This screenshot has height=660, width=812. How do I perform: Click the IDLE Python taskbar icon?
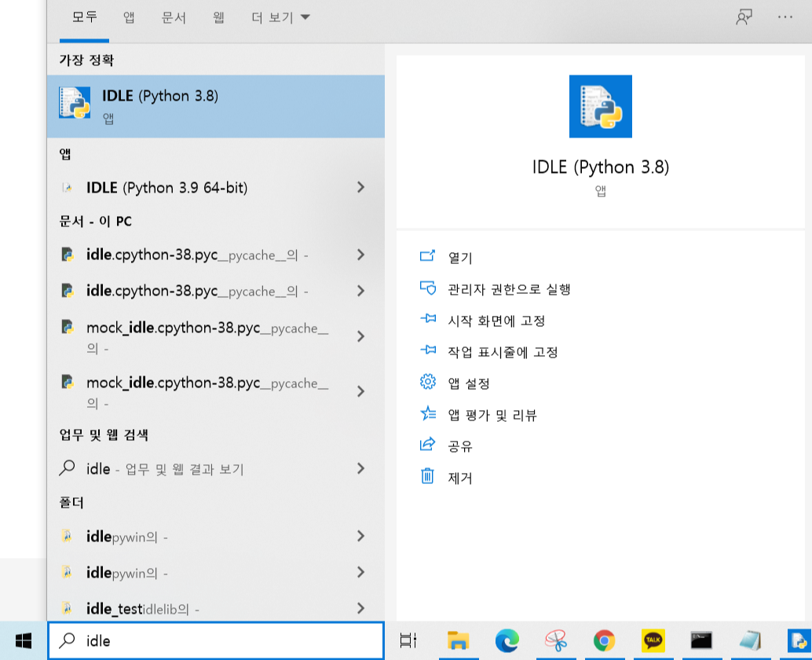799,641
